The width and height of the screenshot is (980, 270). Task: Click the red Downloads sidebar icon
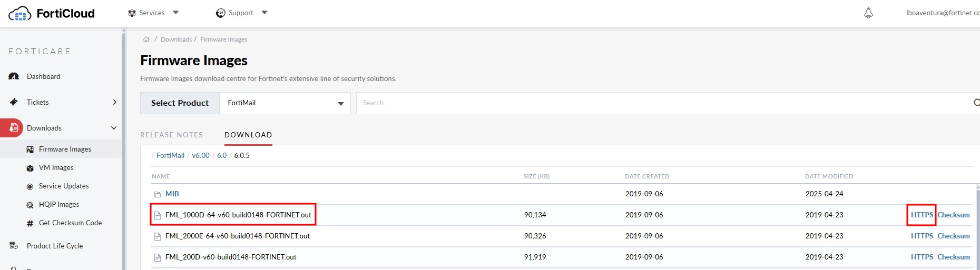(12, 128)
